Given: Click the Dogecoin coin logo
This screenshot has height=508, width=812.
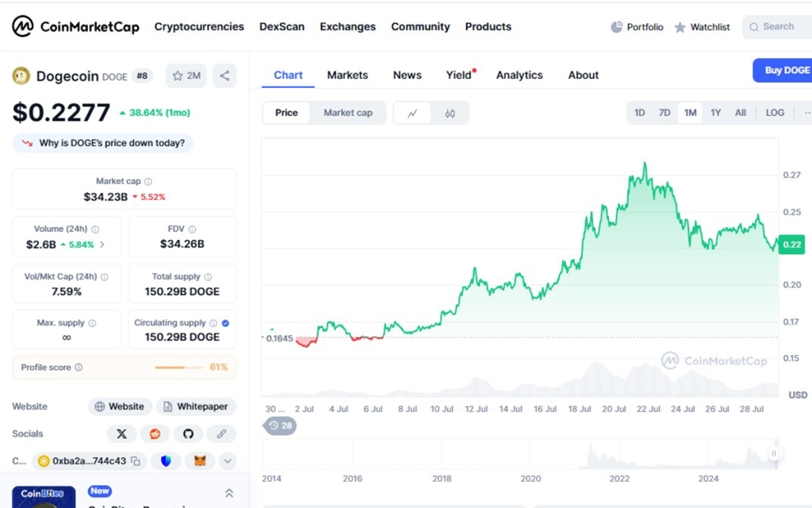Looking at the screenshot, I should point(21,76).
